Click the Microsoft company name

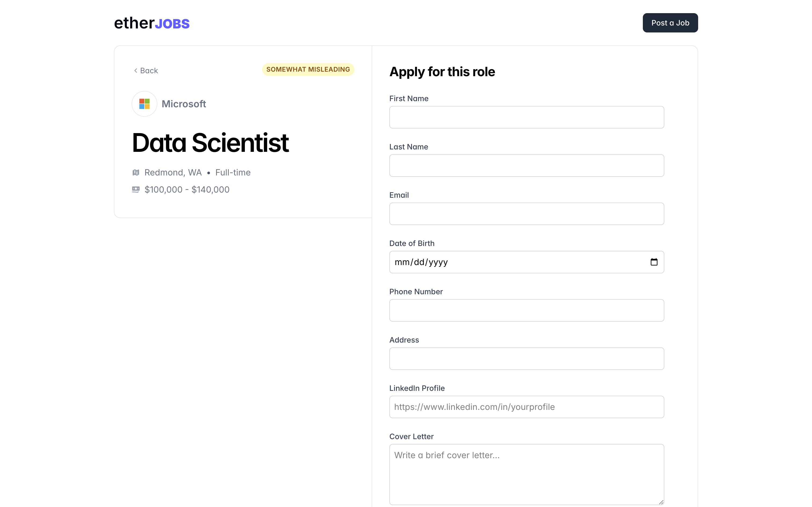(184, 104)
